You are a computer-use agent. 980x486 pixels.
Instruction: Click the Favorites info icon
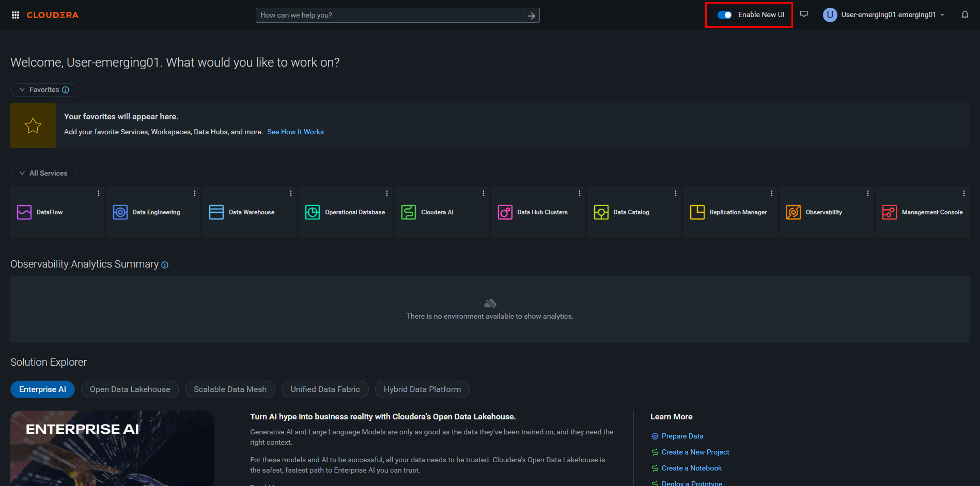[66, 90]
